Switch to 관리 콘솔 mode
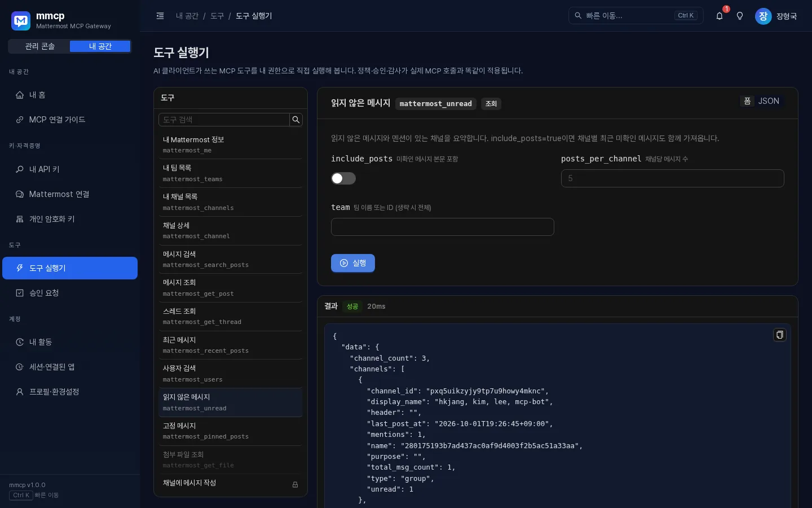This screenshot has width=812, height=508. (x=39, y=46)
